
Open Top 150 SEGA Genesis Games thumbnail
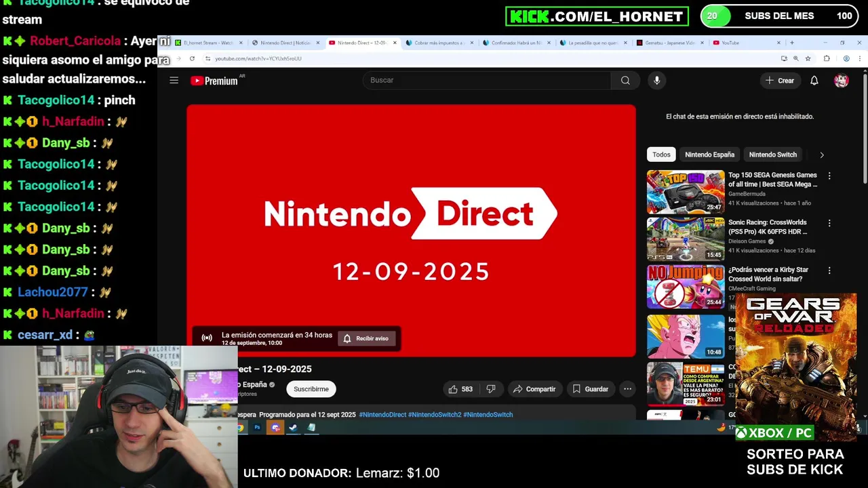(686, 192)
